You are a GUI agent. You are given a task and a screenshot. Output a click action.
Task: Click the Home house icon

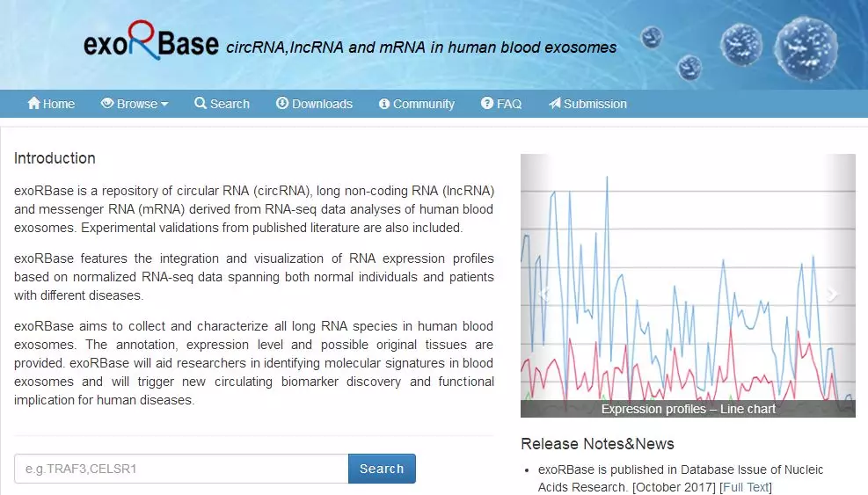coord(33,103)
